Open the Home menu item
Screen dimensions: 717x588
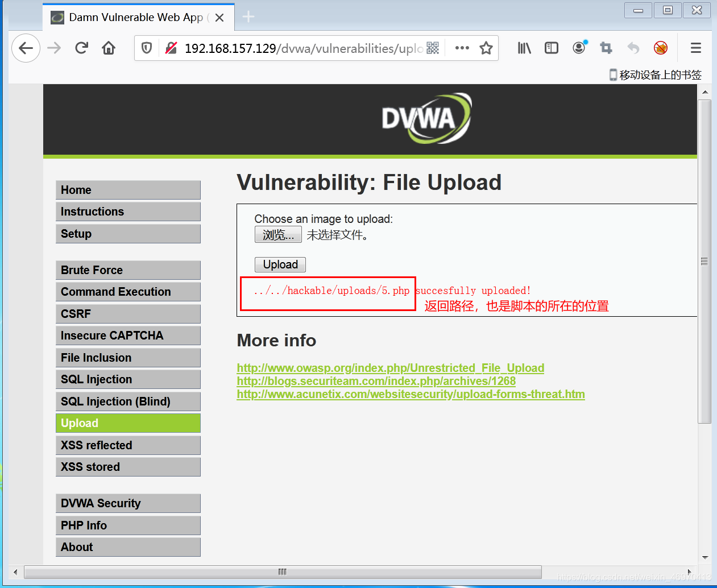click(128, 190)
